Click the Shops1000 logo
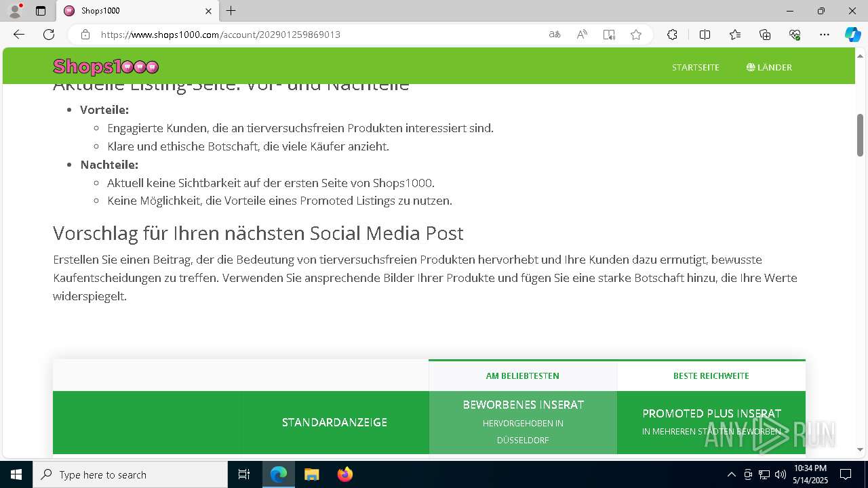This screenshot has width=868, height=488. tap(106, 66)
